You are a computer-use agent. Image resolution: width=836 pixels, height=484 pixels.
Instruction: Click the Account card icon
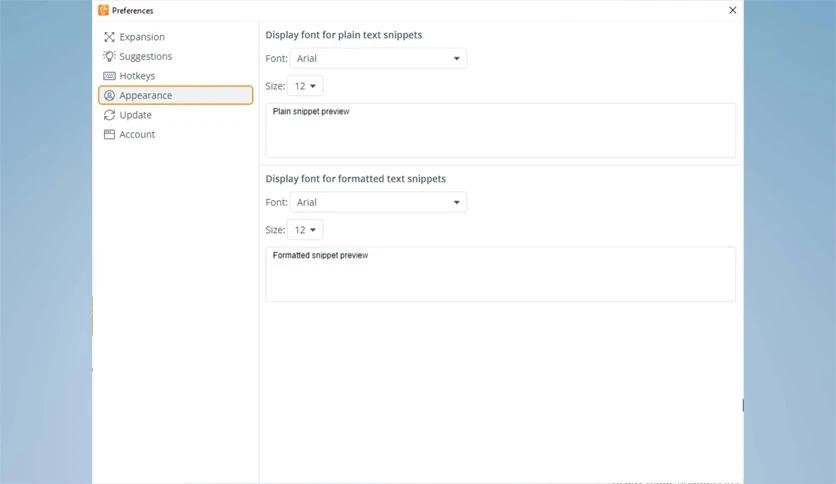[x=109, y=134]
